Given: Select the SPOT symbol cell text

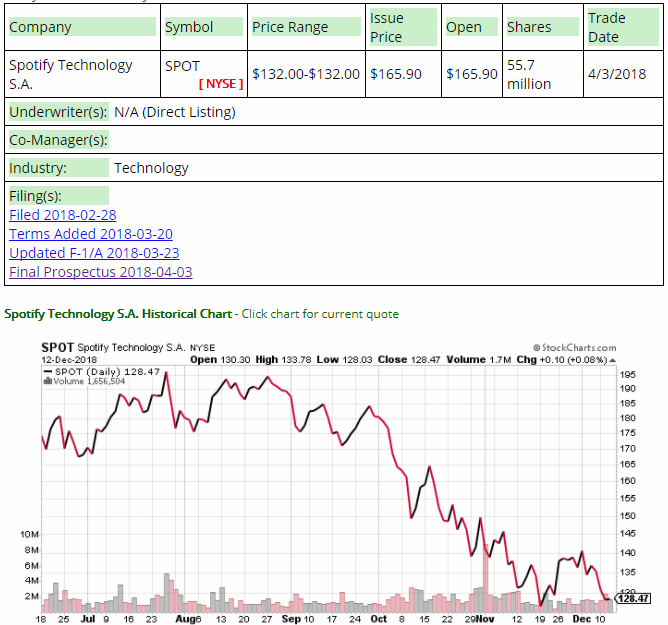Looking at the screenshot, I should coord(182,66).
